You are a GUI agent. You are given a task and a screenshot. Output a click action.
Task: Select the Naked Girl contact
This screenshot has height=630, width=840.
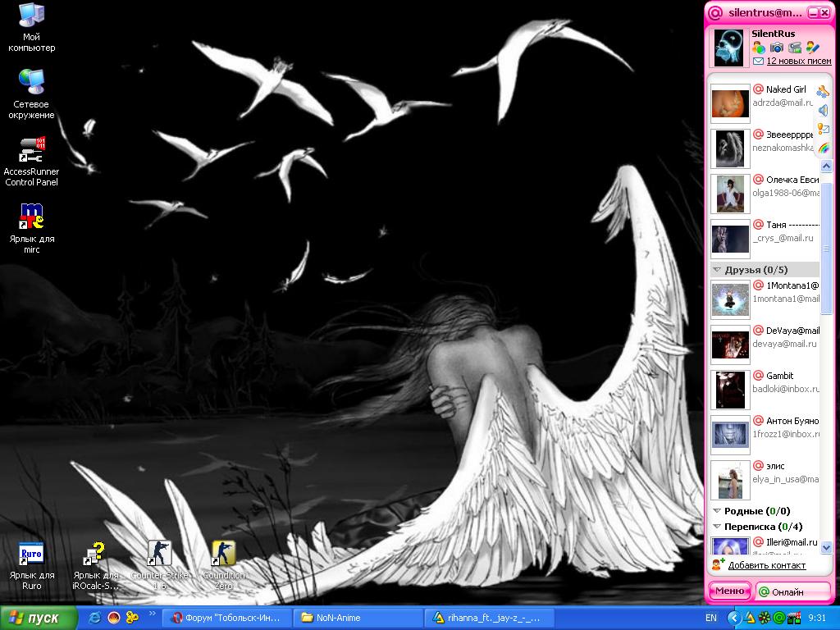(764, 102)
